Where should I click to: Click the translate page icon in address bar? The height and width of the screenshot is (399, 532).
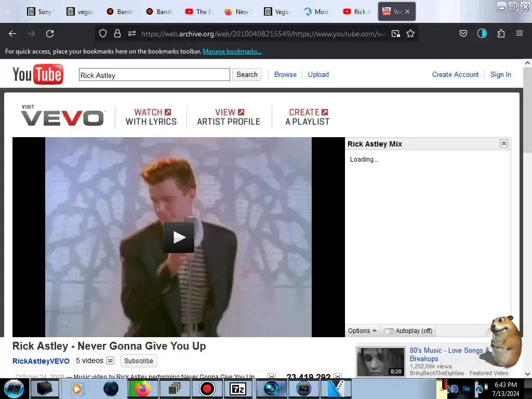(x=395, y=33)
